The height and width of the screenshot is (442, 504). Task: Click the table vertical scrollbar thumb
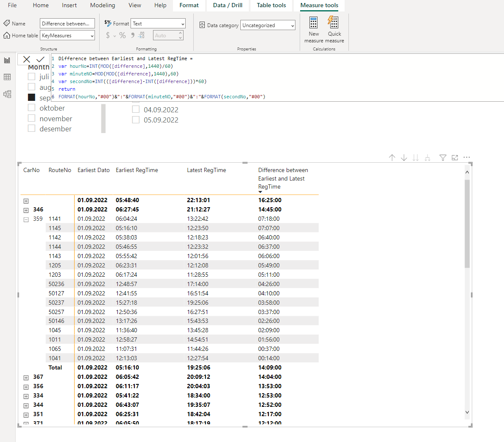coord(467,223)
